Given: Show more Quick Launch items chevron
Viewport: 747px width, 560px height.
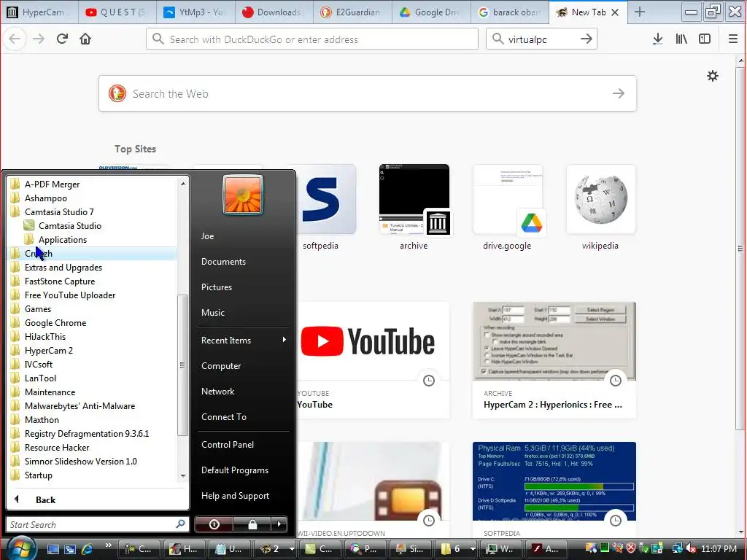Looking at the screenshot, I should [x=108, y=545].
